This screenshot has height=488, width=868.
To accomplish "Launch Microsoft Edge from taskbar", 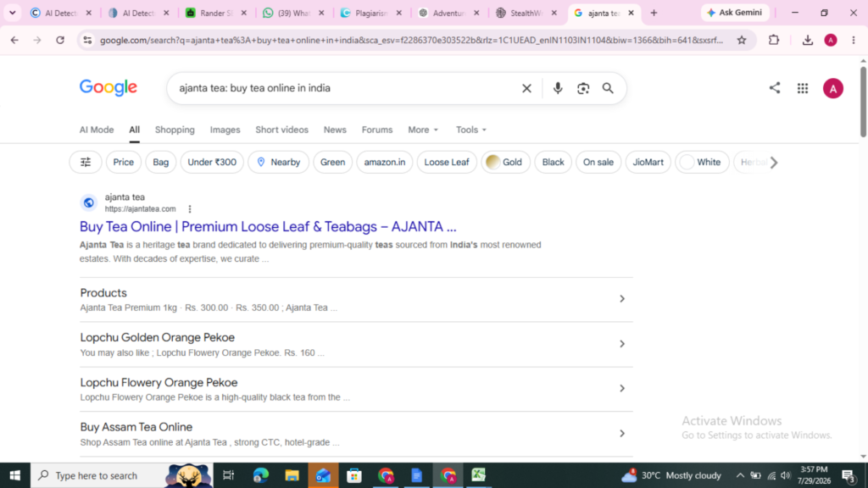I will pyautogui.click(x=261, y=475).
